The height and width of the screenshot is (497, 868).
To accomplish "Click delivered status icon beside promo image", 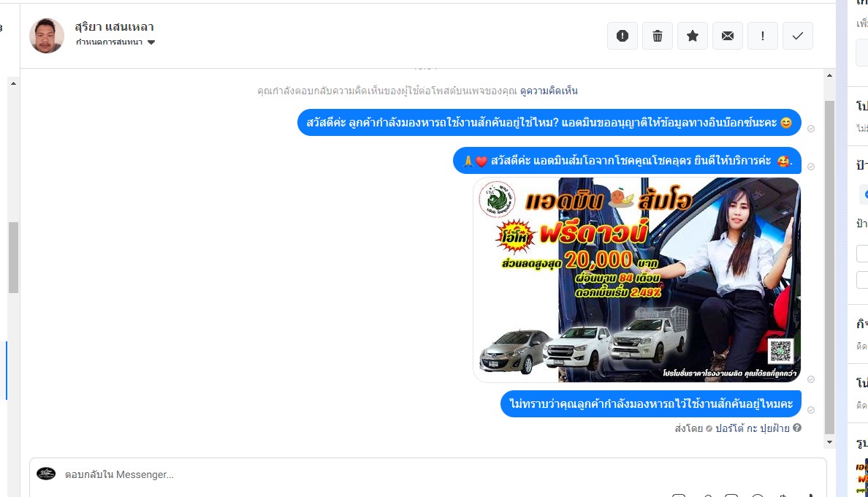I will [x=811, y=379].
